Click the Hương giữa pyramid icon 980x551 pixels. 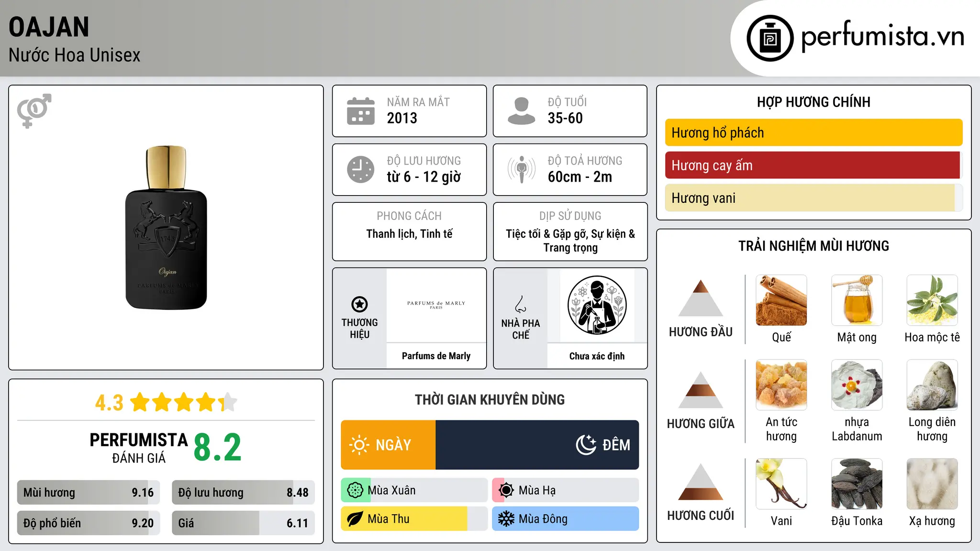[x=701, y=390]
